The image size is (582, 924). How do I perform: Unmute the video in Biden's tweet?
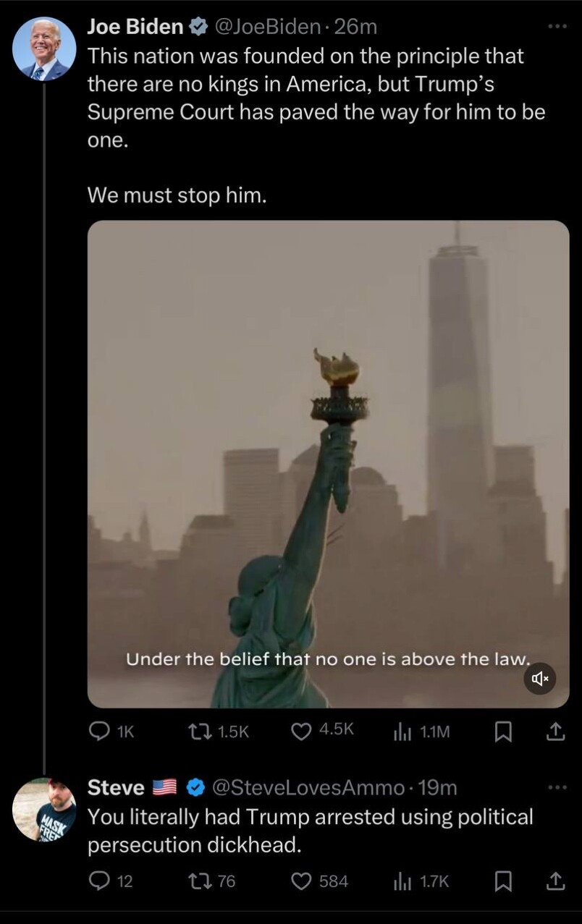coord(540,679)
